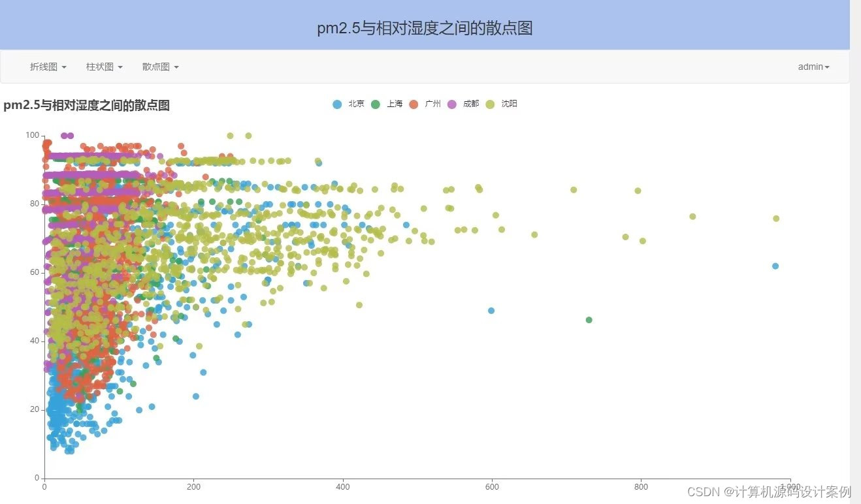Click the caret icon on the 柱状图 nav item
Image resolution: width=861 pixels, height=504 pixels.
click(120, 67)
